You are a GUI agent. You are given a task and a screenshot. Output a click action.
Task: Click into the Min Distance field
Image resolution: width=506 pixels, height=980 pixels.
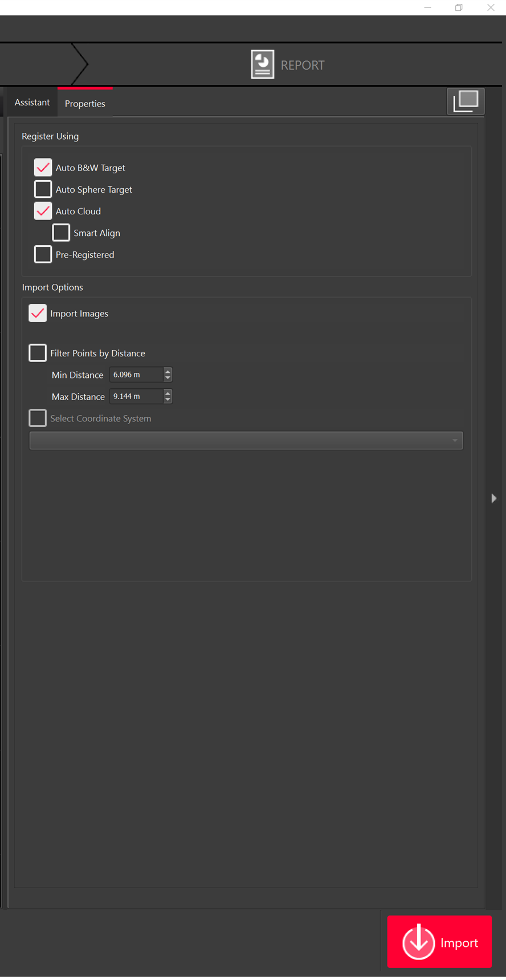click(136, 375)
